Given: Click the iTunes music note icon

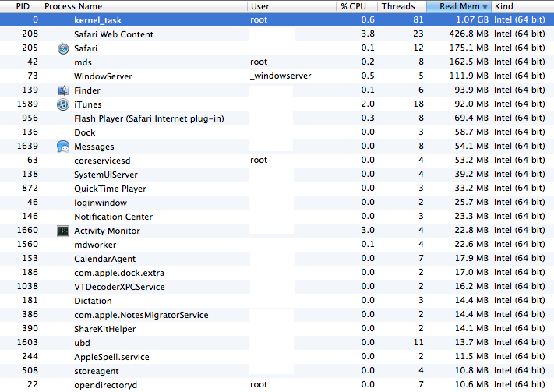Looking at the screenshot, I should [x=63, y=104].
